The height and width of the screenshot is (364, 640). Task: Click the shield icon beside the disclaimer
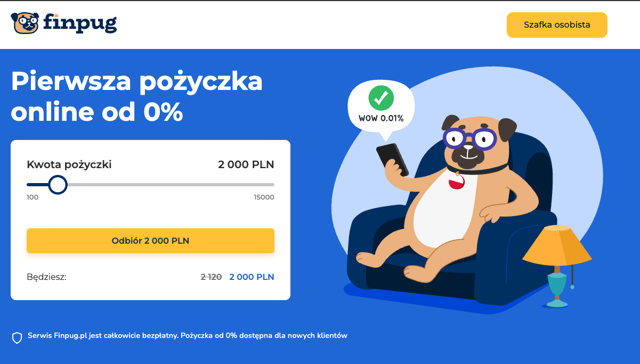coord(17,336)
